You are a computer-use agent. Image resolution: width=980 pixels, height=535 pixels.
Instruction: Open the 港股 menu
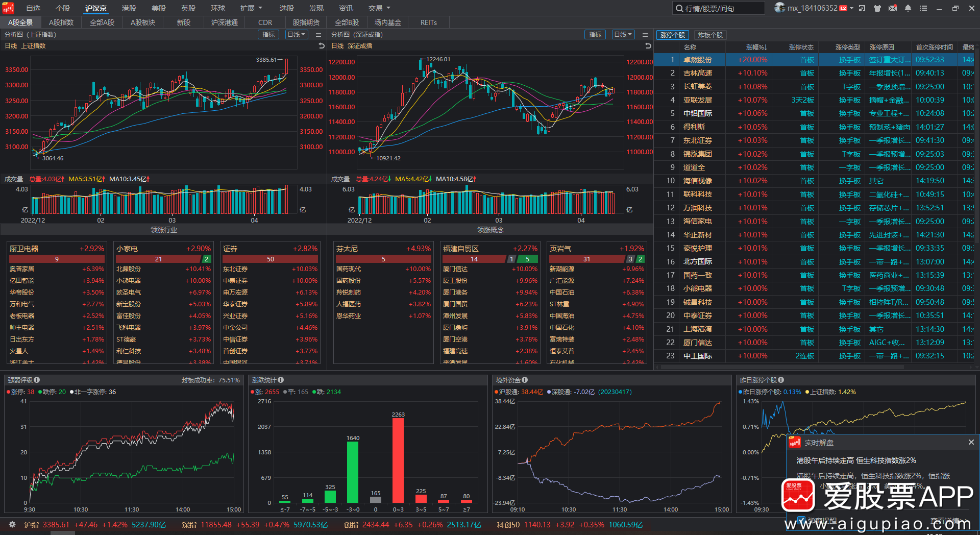pos(129,8)
